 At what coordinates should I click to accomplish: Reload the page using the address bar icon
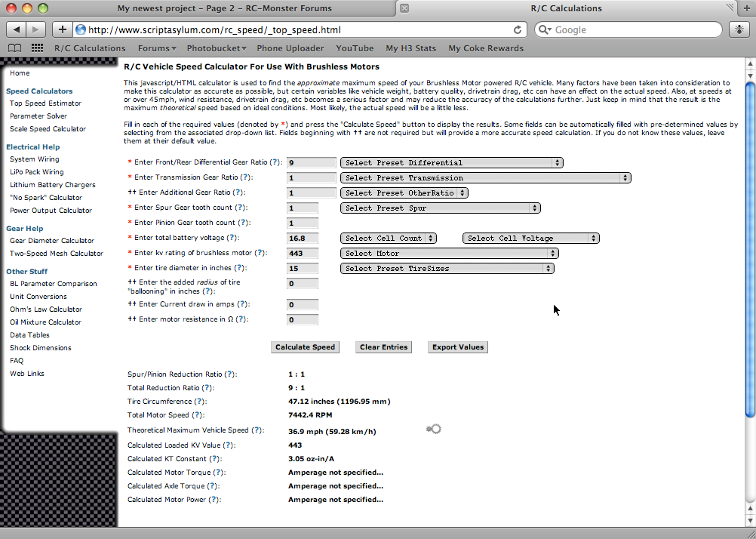517,30
